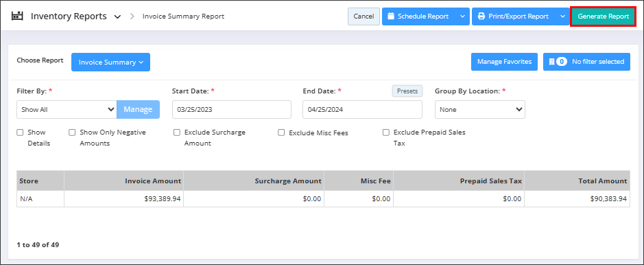Screen dimensions: 644x265
Task: Click the building icon beside filter count
Action: tap(551, 62)
